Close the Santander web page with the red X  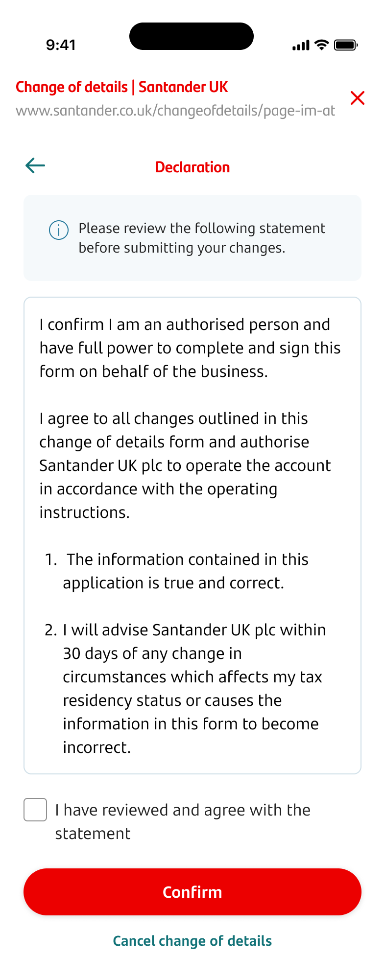coord(358,98)
